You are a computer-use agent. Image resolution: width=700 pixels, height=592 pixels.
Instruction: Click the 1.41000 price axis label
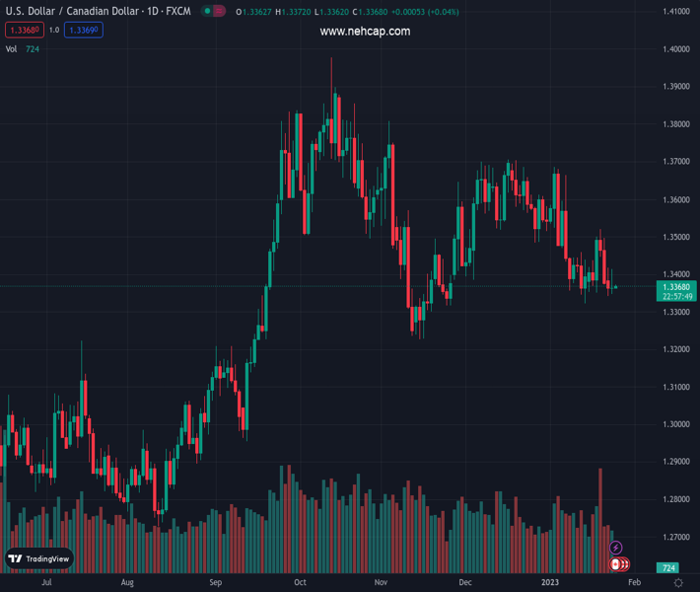676,11
